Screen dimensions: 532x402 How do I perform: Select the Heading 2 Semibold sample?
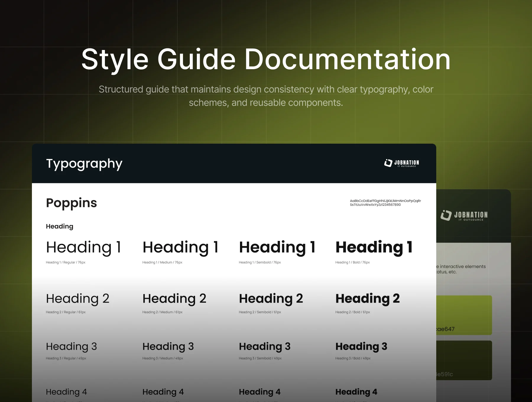pyautogui.click(x=271, y=298)
